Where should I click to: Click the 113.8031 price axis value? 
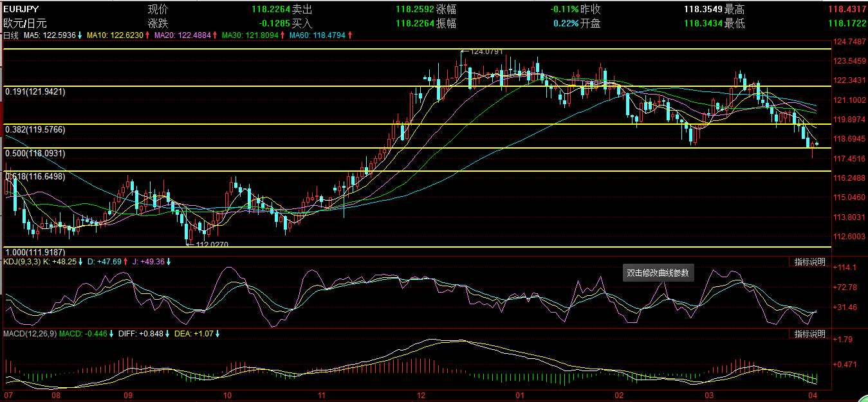[x=848, y=217]
